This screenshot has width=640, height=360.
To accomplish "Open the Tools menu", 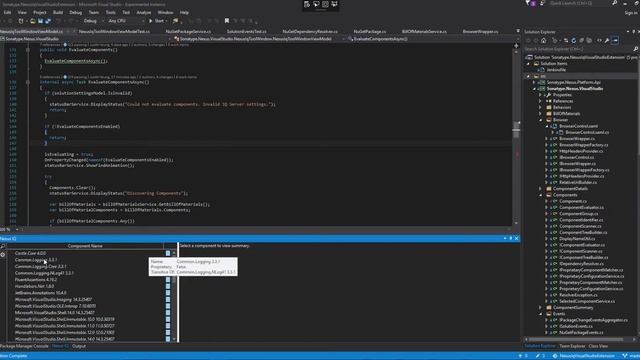I will [x=111, y=13].
